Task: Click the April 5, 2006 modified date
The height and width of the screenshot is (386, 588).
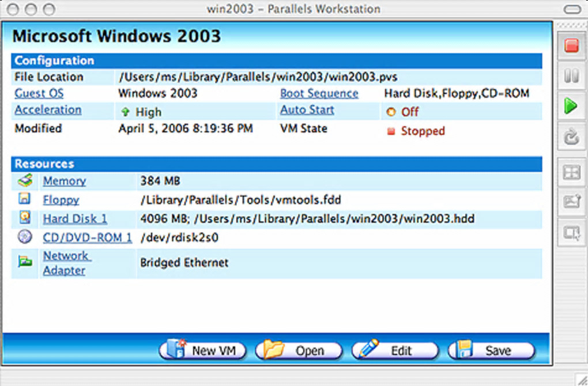Action: coord(186,128)
